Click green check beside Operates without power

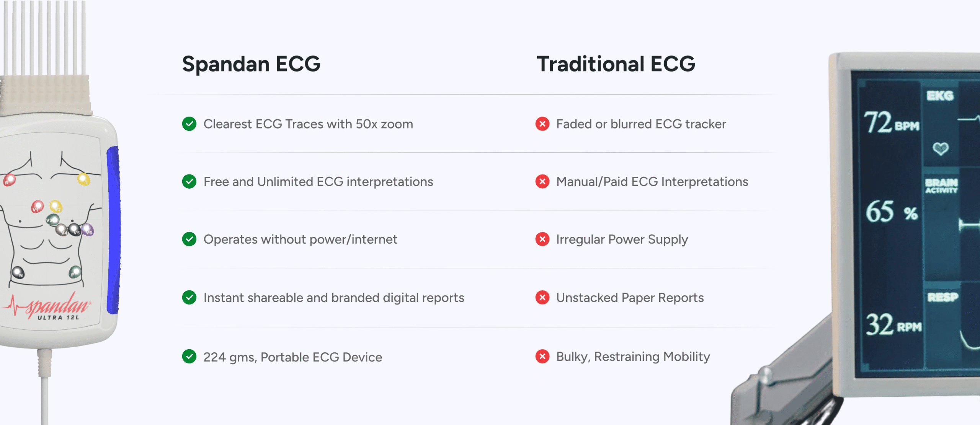tap(189, 239)
